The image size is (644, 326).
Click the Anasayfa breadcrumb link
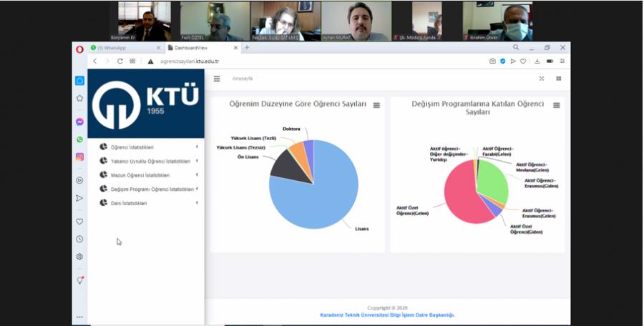pyautogui.click(x=243, y=79)
